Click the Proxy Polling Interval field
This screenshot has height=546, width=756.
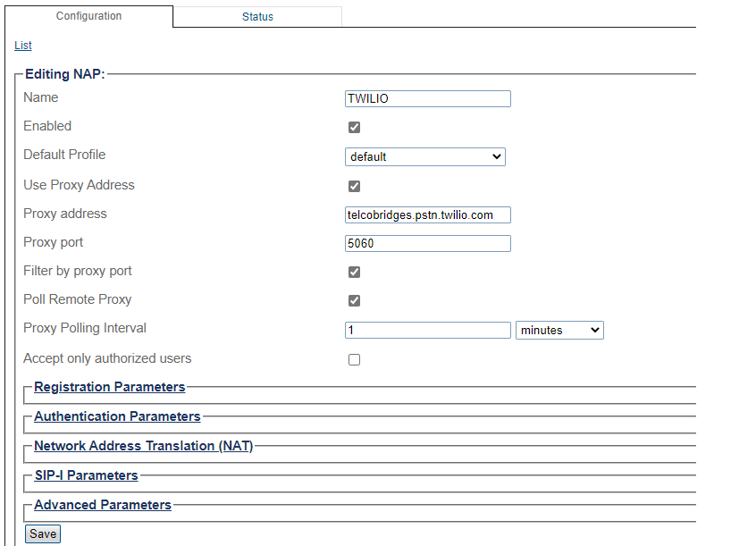pyautogui.click(x=427, y=331)
